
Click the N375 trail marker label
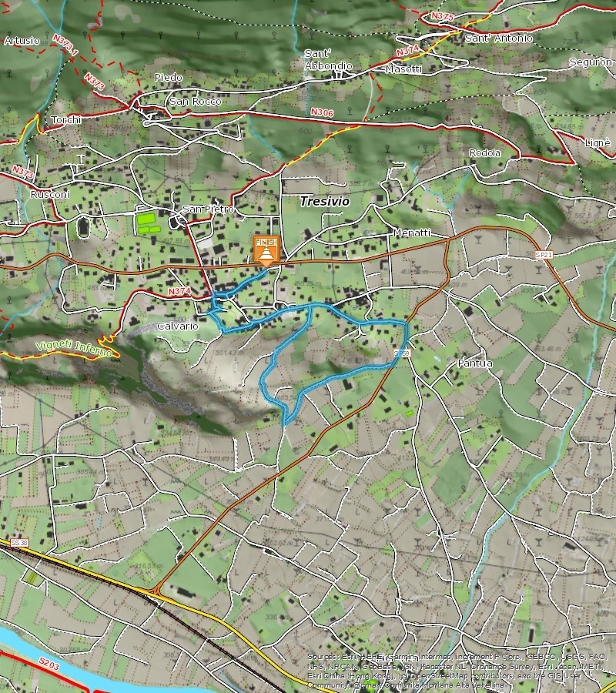[443, 15]
